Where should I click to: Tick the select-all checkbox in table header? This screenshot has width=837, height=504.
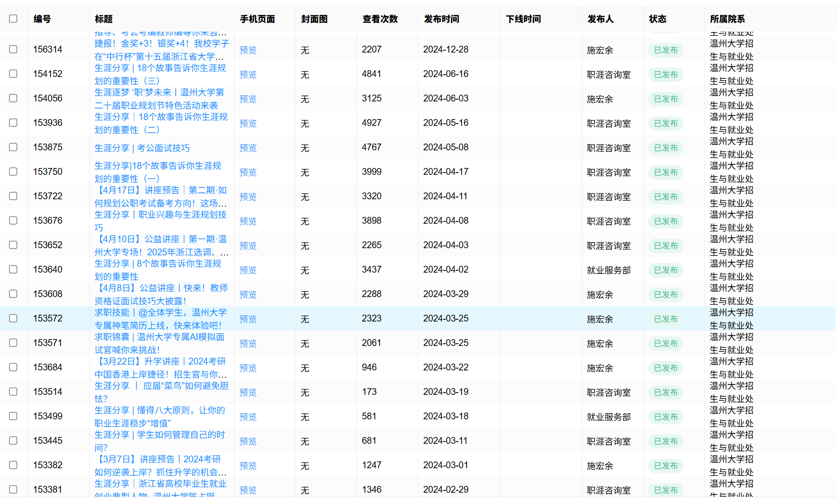click(13, 19)
